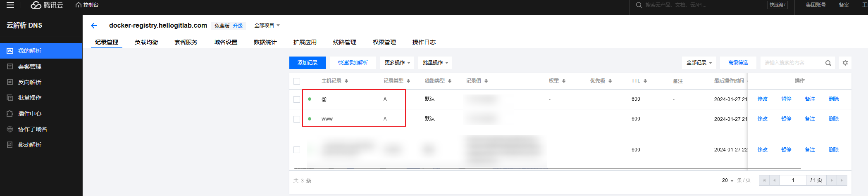This screenshot has width=868, height=196.
Task: Expand the 20 per-page dropdown
Action: click(x=727, y=180)
